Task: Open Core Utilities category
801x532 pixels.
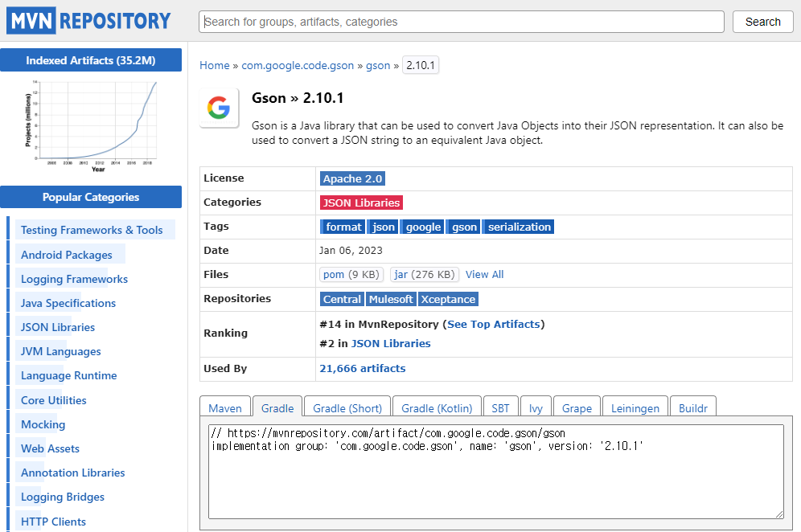Action: pyautogui.click(x=54, y=400)
